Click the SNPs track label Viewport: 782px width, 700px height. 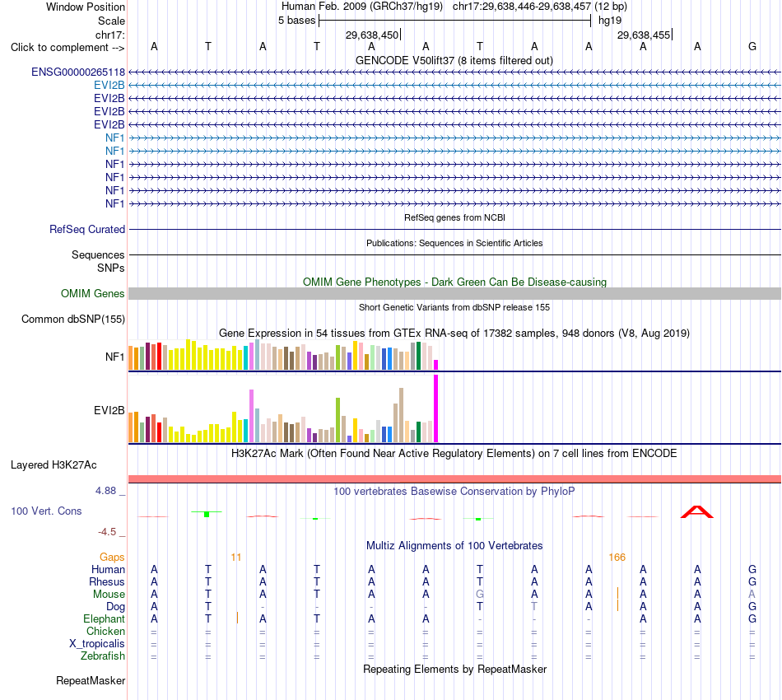pos(111,268)
